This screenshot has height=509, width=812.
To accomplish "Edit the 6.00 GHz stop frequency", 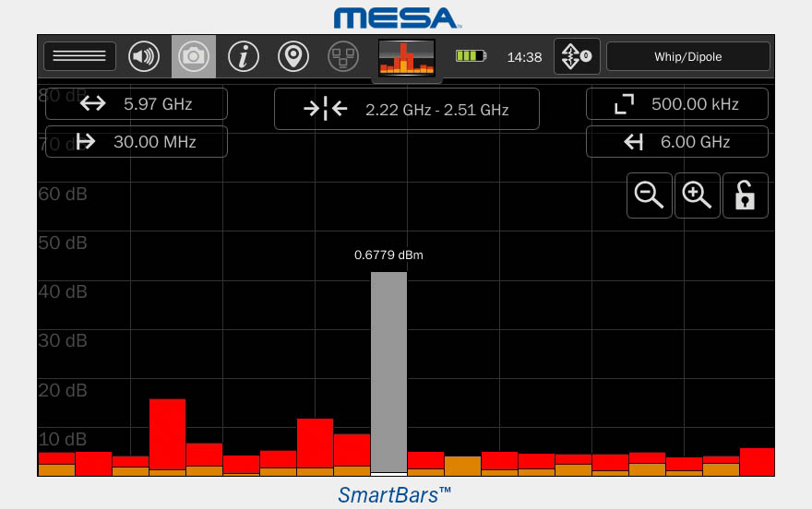I will [677, 142].
